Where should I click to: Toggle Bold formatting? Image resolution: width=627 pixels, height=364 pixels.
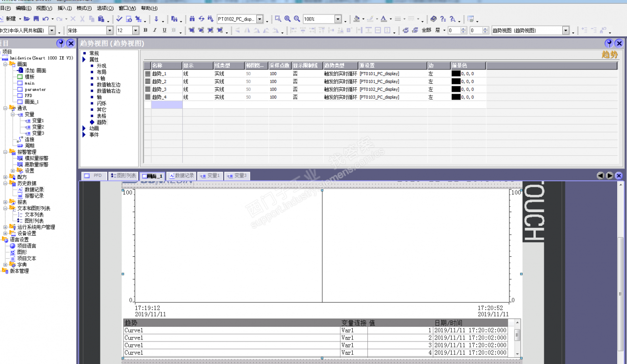145,30
